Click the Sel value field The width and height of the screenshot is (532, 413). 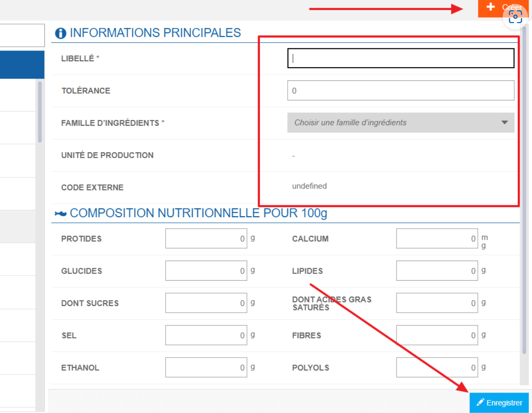coord(206,335)
